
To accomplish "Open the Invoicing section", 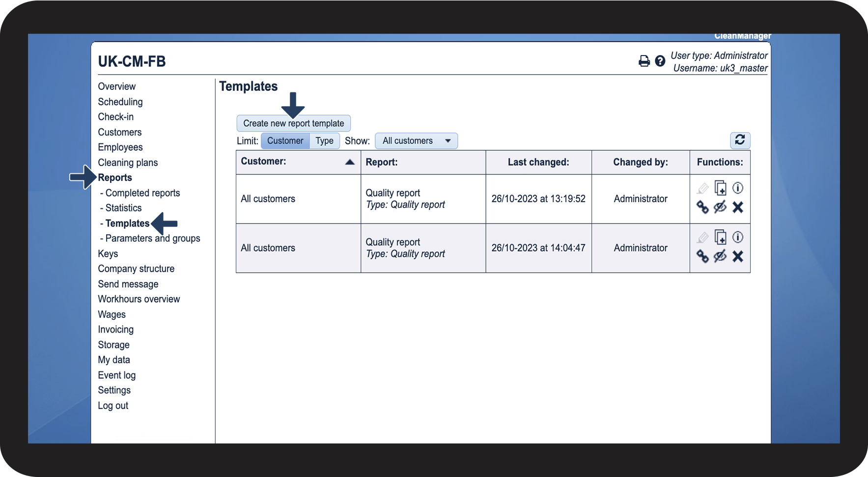I will pyautogui.click(x=116, y=330).
